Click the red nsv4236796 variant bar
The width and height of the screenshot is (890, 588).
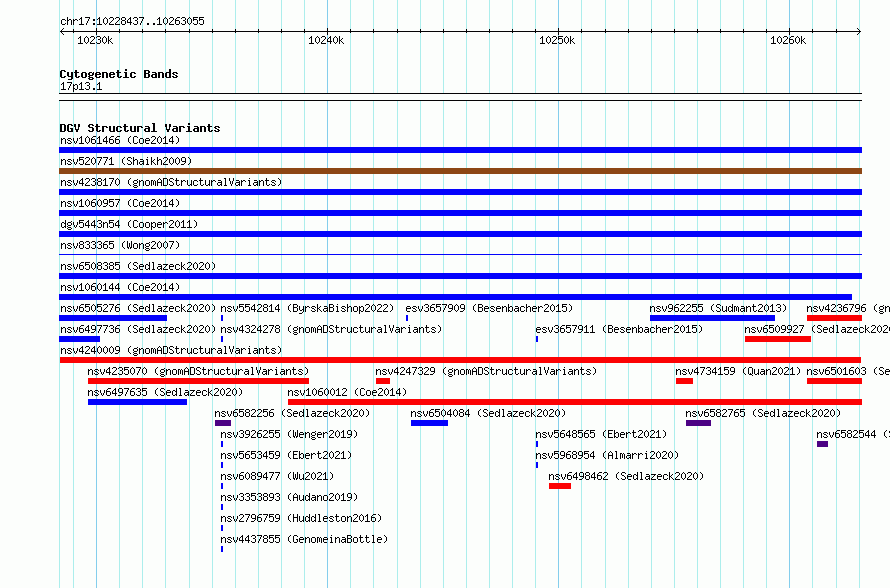(x=834, y=318)
